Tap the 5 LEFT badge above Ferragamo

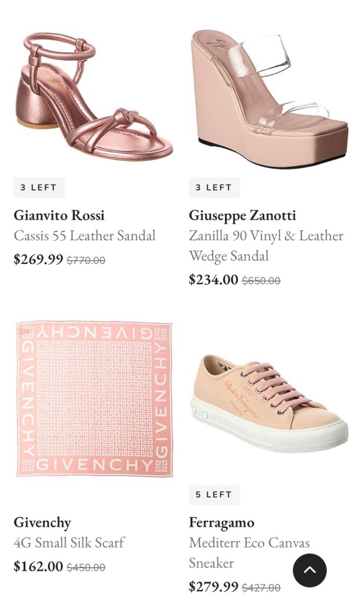point(214,494)
